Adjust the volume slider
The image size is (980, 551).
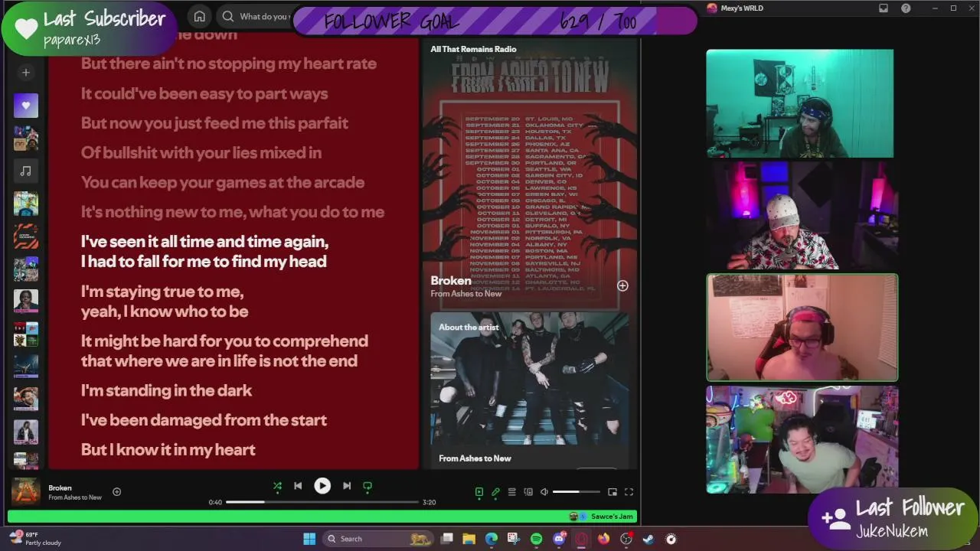(577, 492)
